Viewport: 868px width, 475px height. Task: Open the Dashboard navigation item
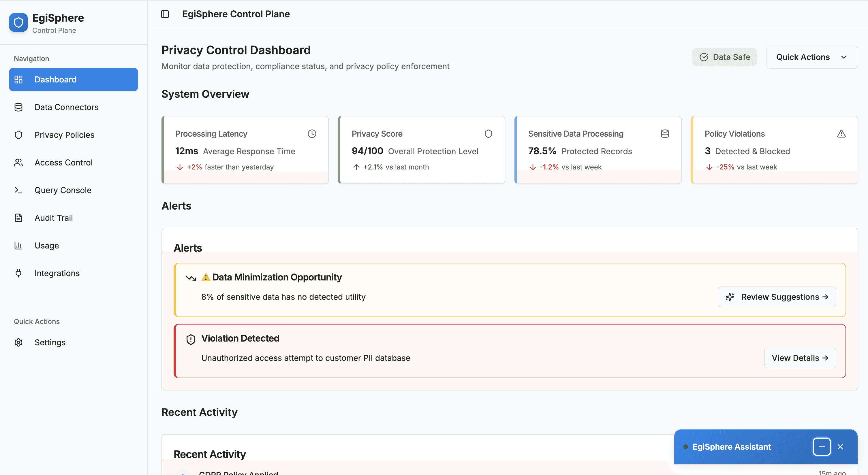point(74,80)
